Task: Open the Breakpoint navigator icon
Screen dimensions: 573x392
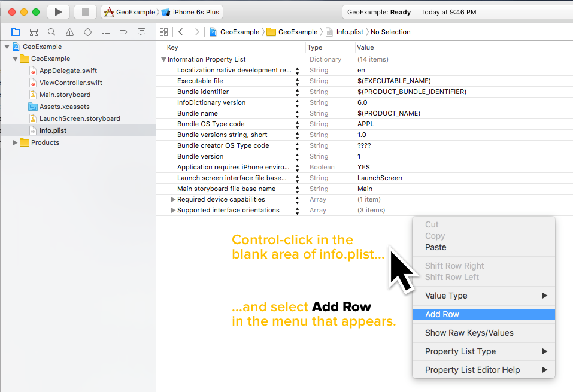Action: pos(123,32)
